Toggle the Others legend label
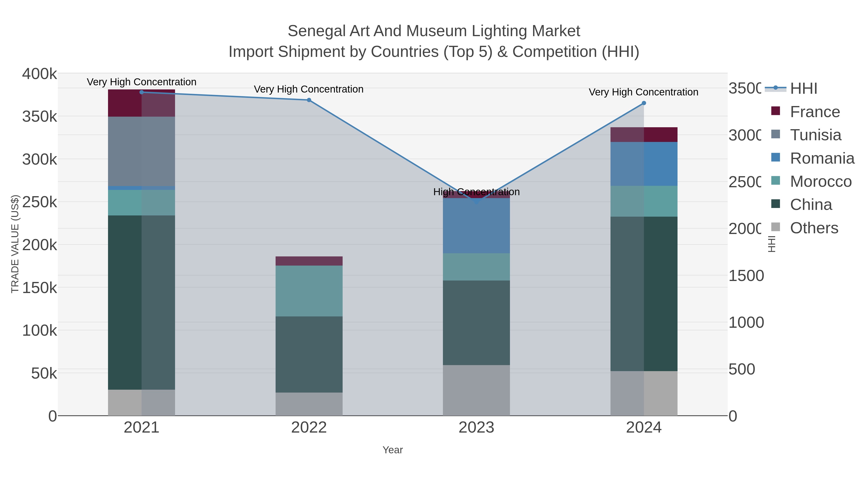The height and width of the screenshot is (488, 868). [814, 228]
